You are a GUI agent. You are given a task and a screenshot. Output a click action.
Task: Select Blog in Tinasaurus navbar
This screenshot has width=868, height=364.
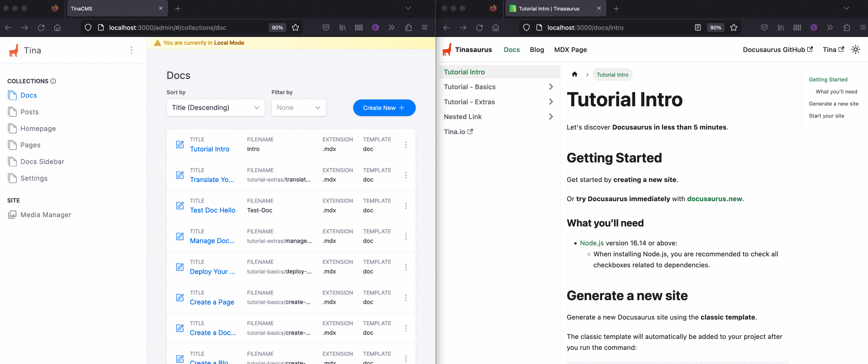pos(537,50)
